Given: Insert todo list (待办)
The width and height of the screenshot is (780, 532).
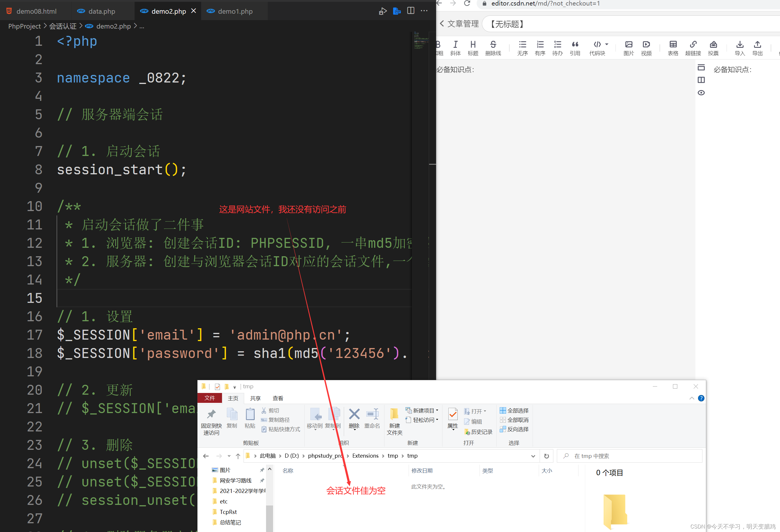Looking at the screenshot, I should pos(557,48).
